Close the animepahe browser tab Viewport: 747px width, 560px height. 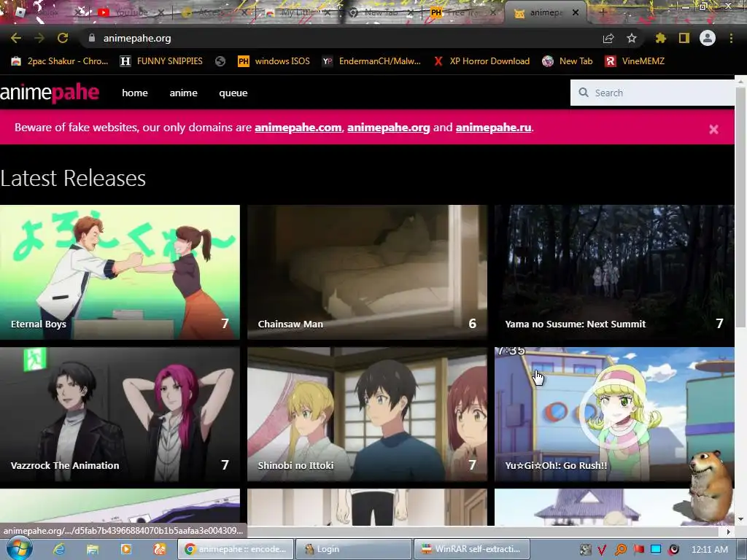coord(576,12)
